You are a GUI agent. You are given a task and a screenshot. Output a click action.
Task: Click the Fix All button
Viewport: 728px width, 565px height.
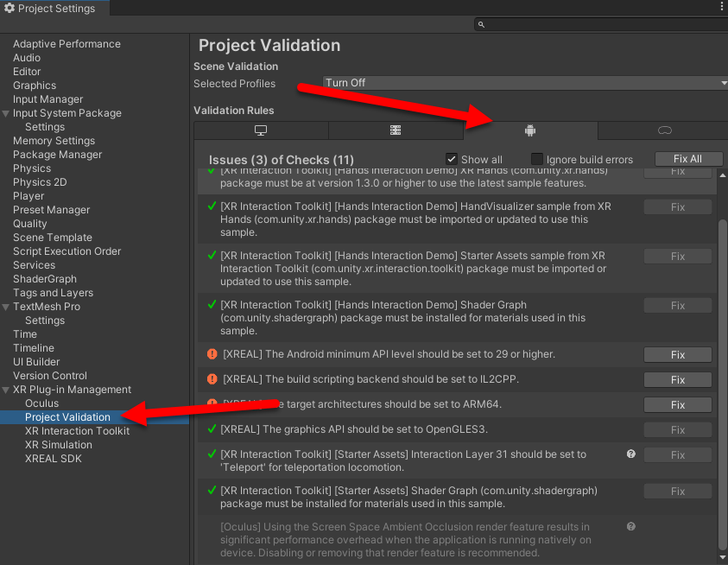(688, 159)
